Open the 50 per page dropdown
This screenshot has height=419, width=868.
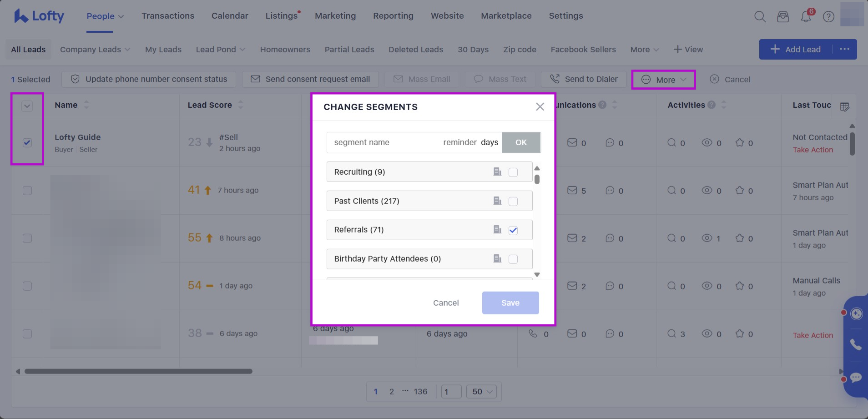[482, 392]
